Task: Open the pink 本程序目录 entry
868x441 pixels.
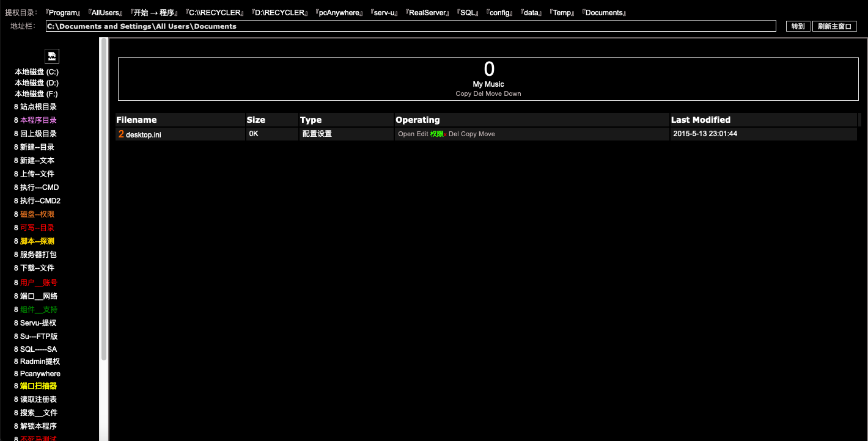Action: tap(39, 120)
